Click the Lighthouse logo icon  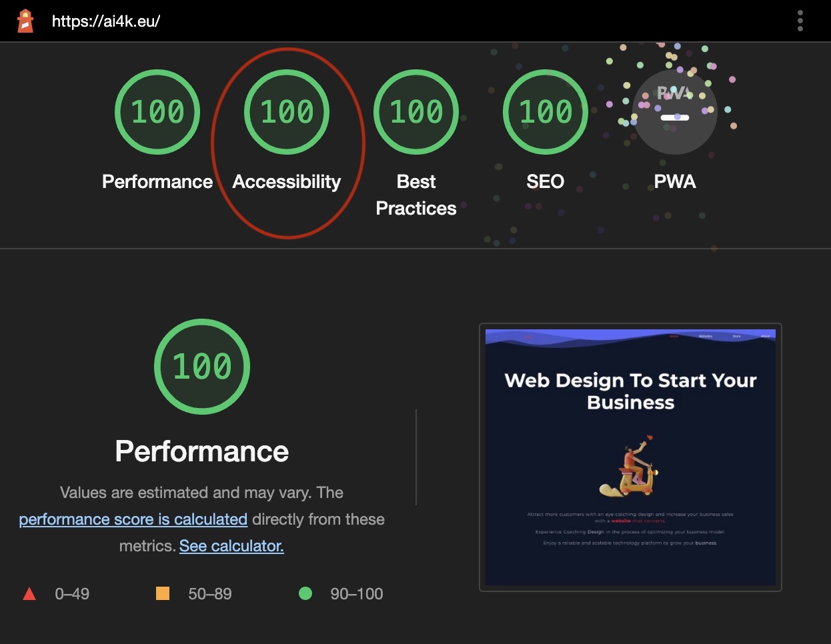tap(25, 20)
